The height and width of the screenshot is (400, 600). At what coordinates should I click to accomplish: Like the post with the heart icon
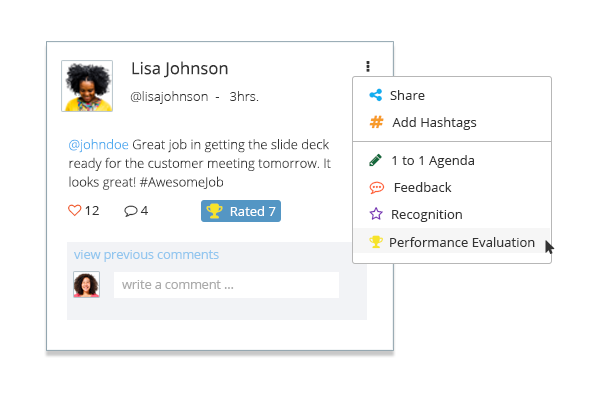tap(75, 210)
